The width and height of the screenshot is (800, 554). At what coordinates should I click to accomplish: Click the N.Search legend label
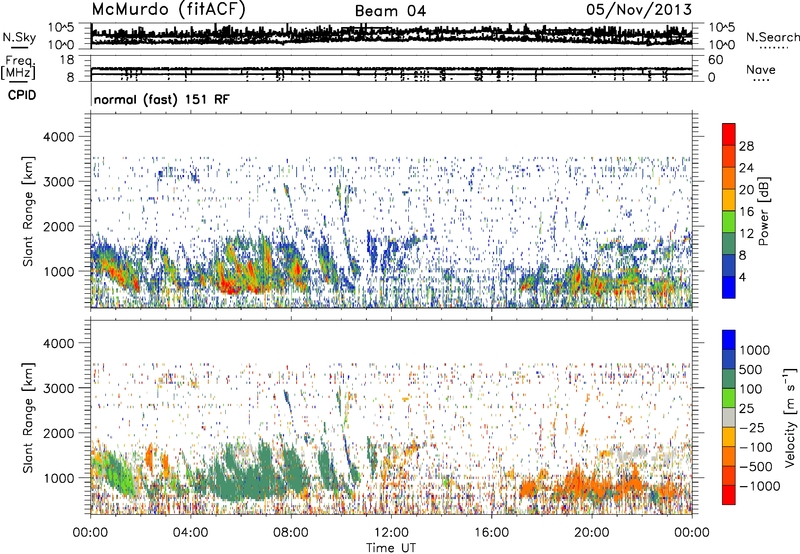tap(772, 37)
